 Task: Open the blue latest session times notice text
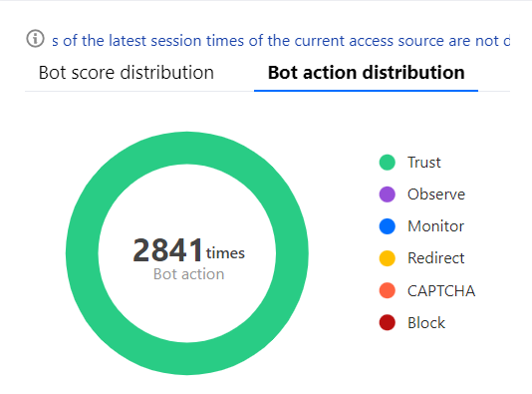pos(281,41)
